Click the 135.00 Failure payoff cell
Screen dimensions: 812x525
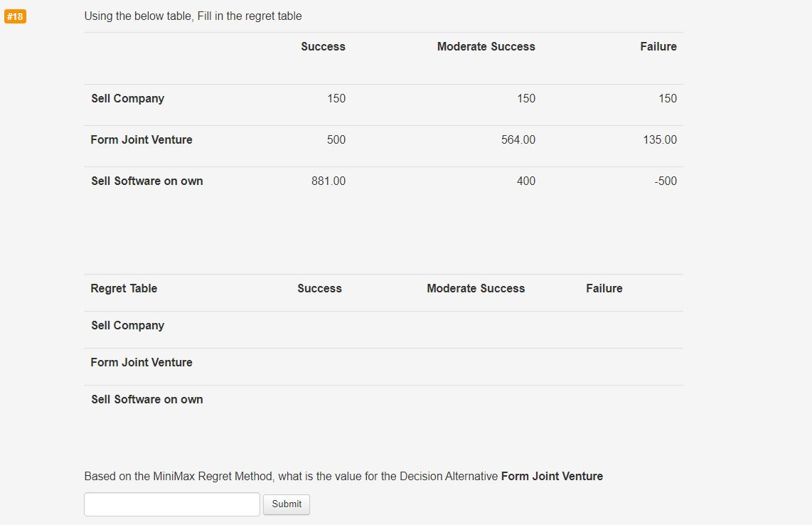[660, 139]
